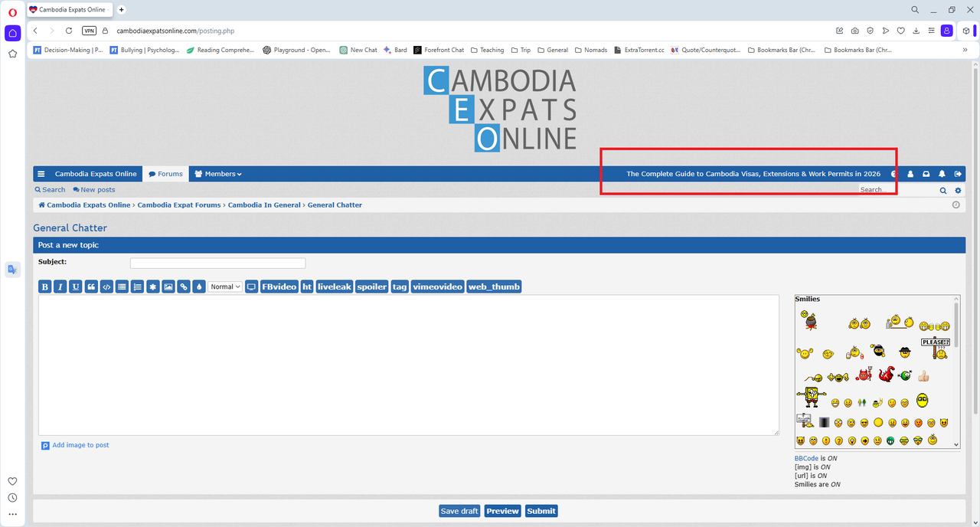The width and height of the screenshot is (980, 527).
Task: Open the browser extensions cube icon
Action: point(967,31)
